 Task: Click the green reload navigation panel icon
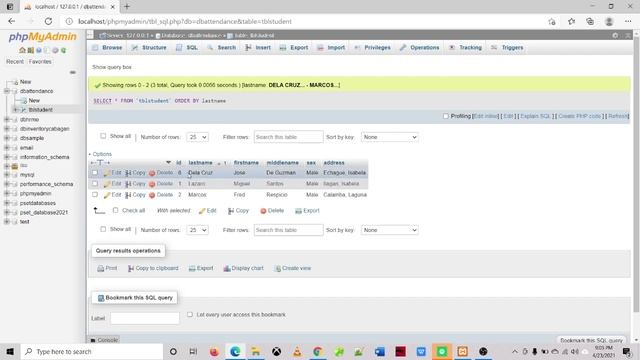(63, 50)
